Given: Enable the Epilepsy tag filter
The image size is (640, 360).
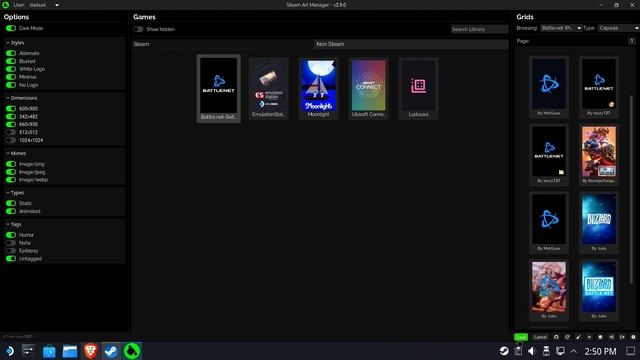Looking at the screenshot, I should click(11, 251).
